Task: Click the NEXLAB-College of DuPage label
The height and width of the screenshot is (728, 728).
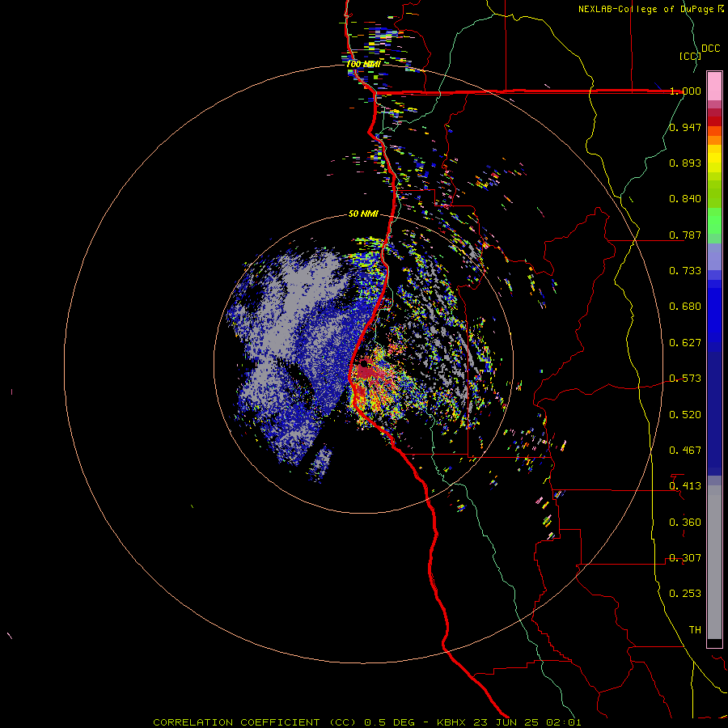Action: (x=645, y=9)
